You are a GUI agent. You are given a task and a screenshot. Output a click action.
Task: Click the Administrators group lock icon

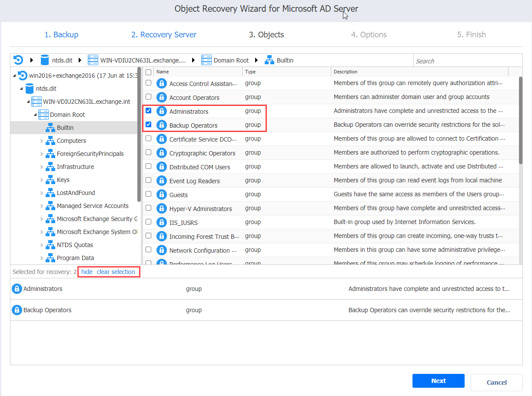[161, 111]
